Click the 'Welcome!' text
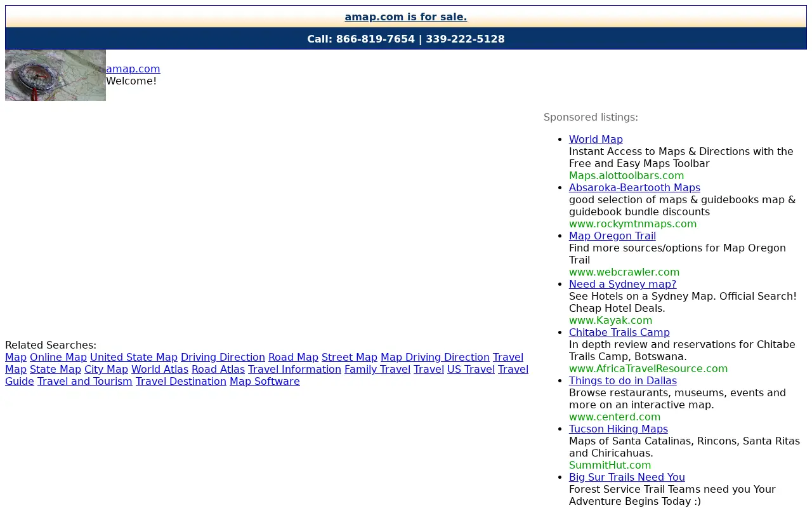Image resolution: width=812 pixels, height=508 pixels. [x=131, y=81]
